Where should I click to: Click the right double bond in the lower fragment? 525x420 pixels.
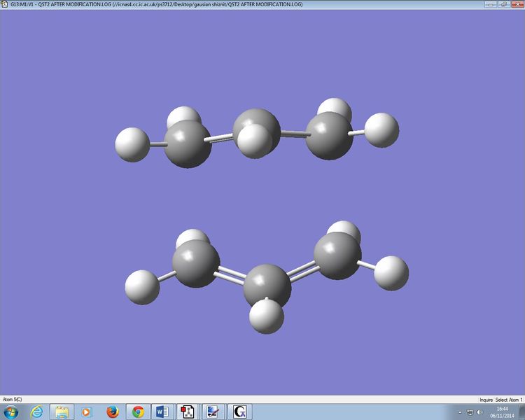click(303, 271)
